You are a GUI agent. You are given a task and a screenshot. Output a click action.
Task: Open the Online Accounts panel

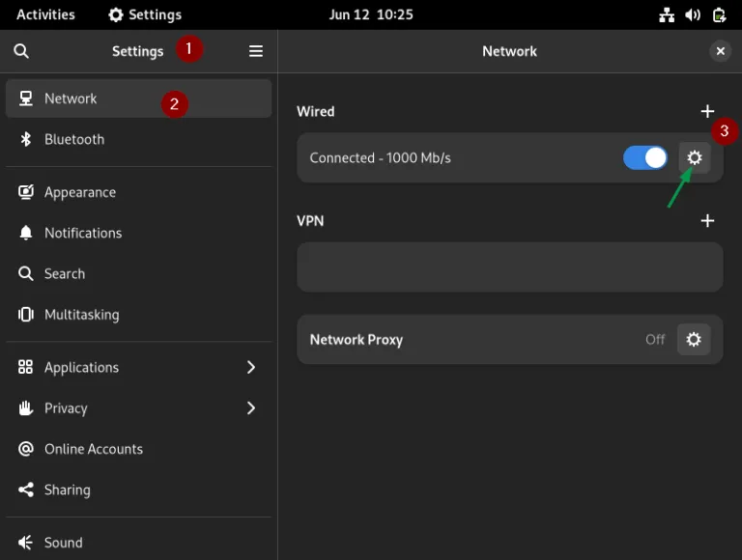point(138,449)
